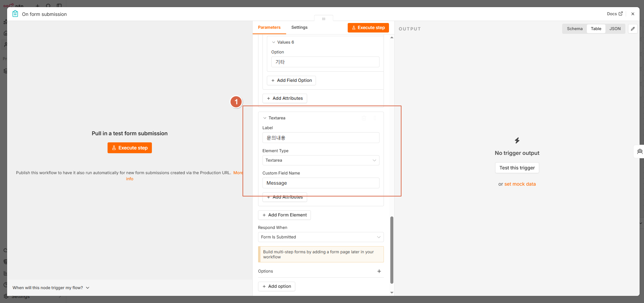This screenshot has height=303, width=644.
Task: Click the 'On form submission' node title
Action: (x=44, y=14)
